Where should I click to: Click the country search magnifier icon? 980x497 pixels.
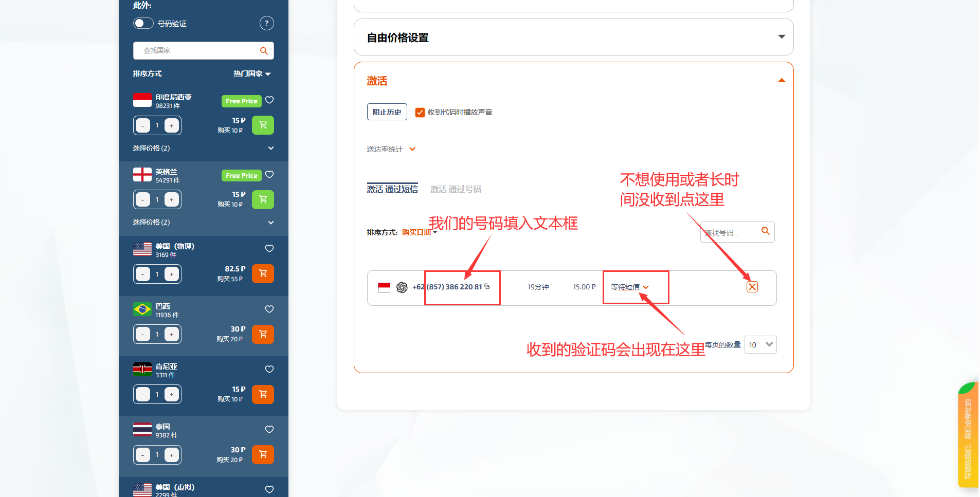pos(264,50)
